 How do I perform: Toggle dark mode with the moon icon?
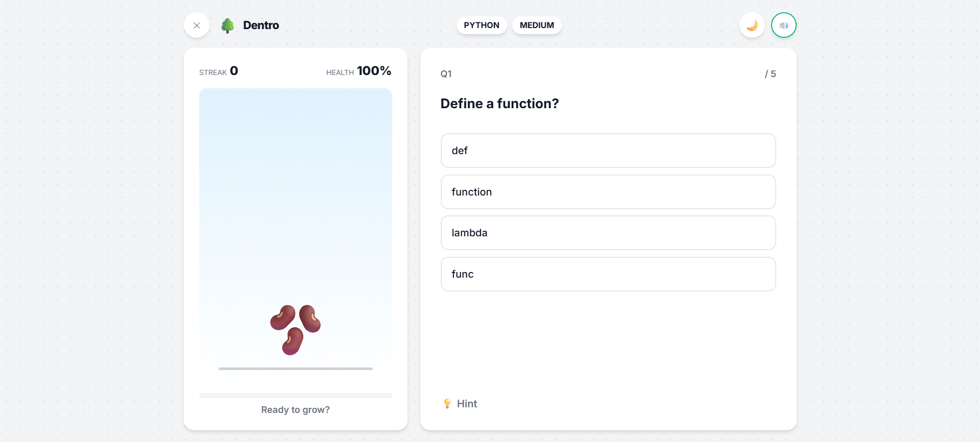click(x=752, y=26)
